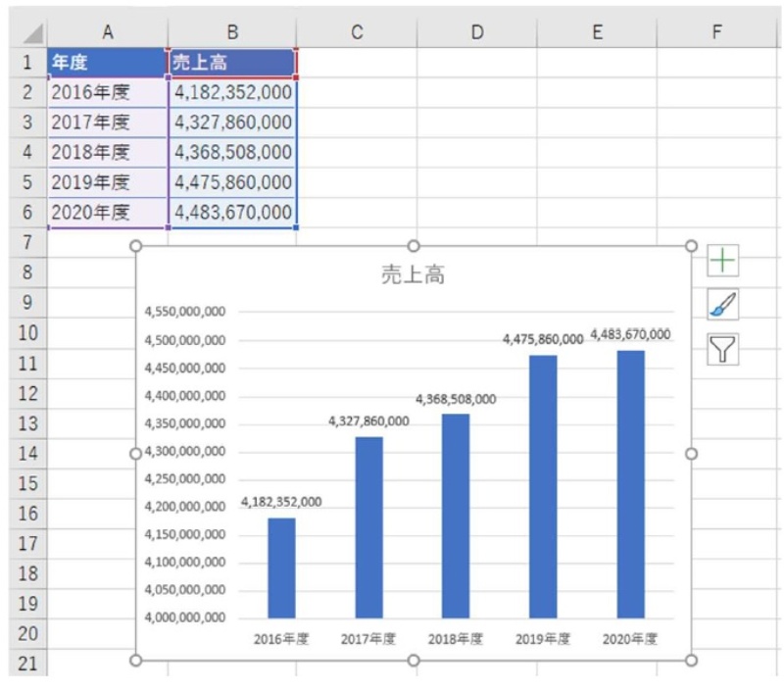Select column E header

[597, 32]
